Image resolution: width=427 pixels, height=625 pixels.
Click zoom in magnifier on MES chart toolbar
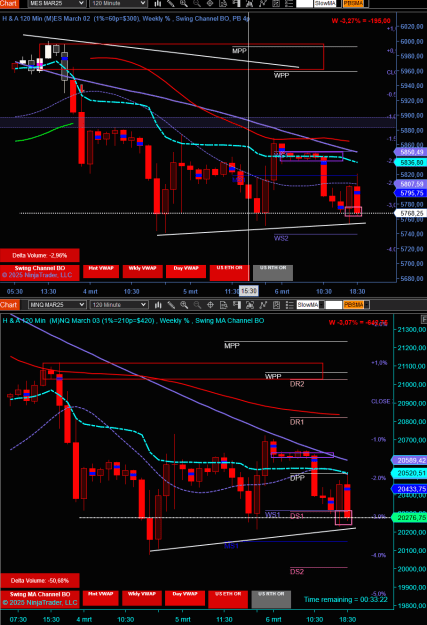[x=184, y=4]
